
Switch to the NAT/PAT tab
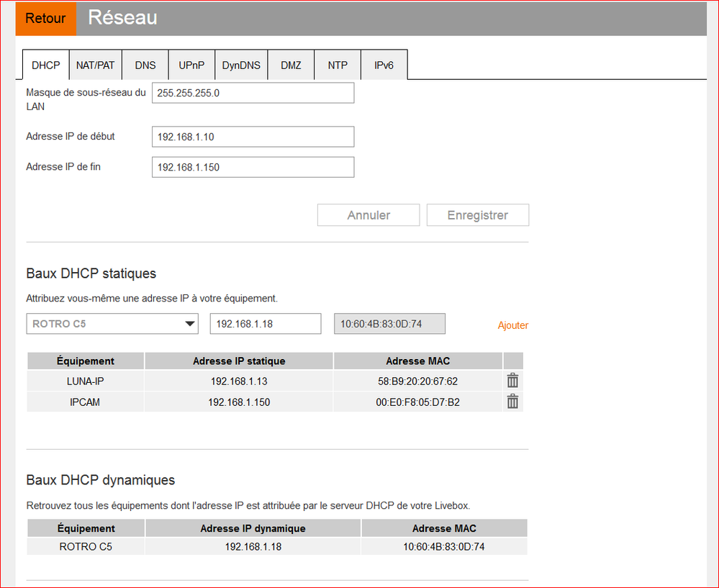96,65
